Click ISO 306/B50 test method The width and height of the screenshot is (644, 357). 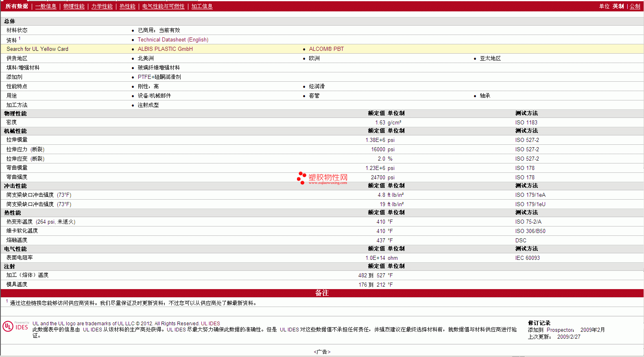point(530,231)
